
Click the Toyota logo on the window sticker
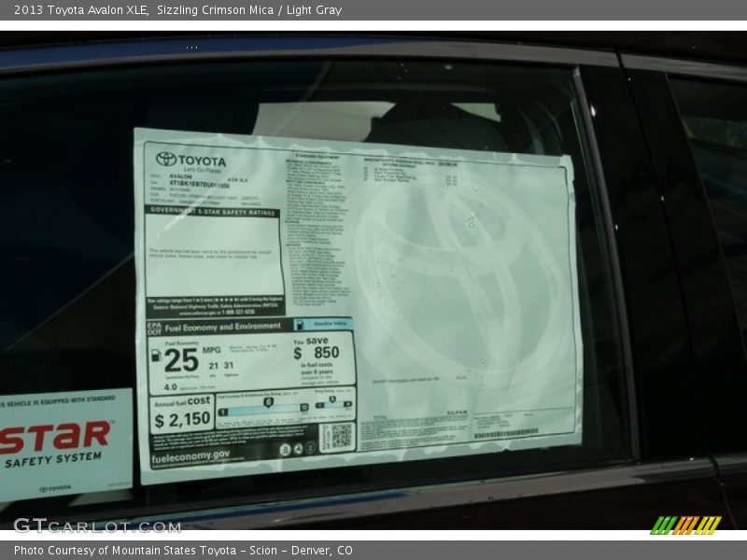tap(190, 160)
